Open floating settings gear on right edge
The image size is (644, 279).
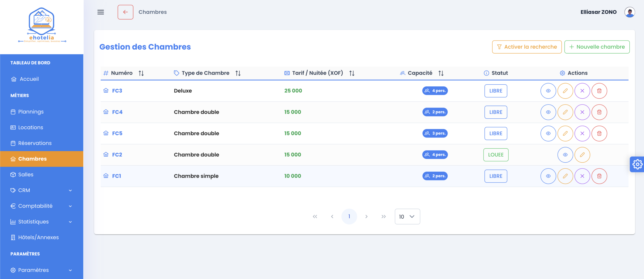point(637,164)
